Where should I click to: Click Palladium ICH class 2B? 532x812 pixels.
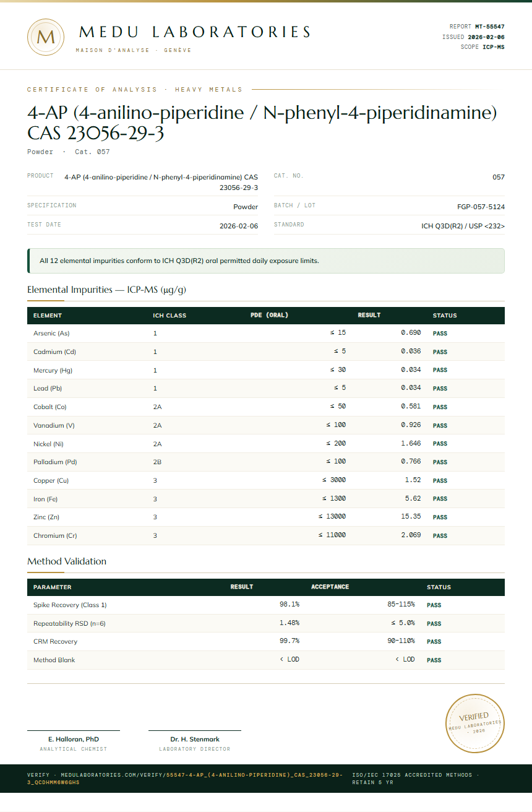point(157,462)
